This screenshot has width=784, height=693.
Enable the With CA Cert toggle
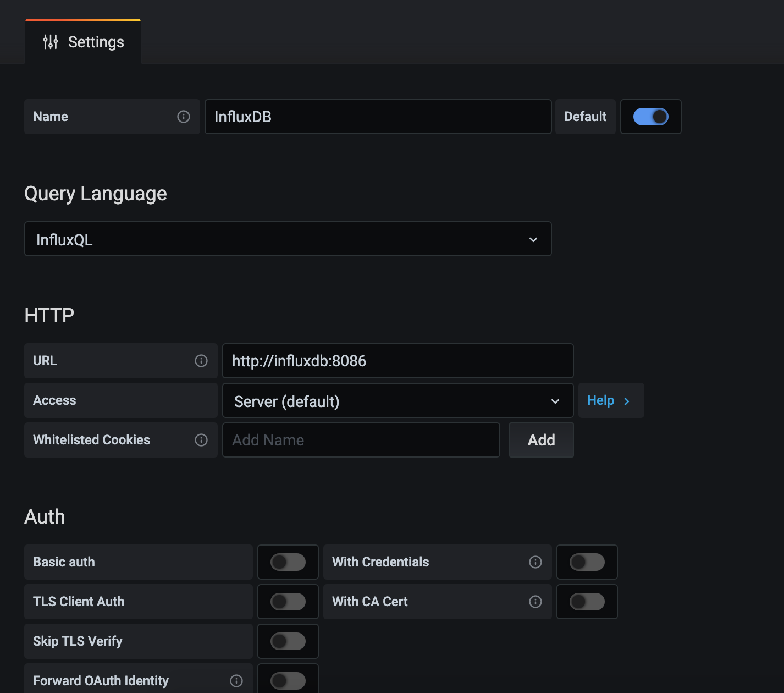(587, 602)
